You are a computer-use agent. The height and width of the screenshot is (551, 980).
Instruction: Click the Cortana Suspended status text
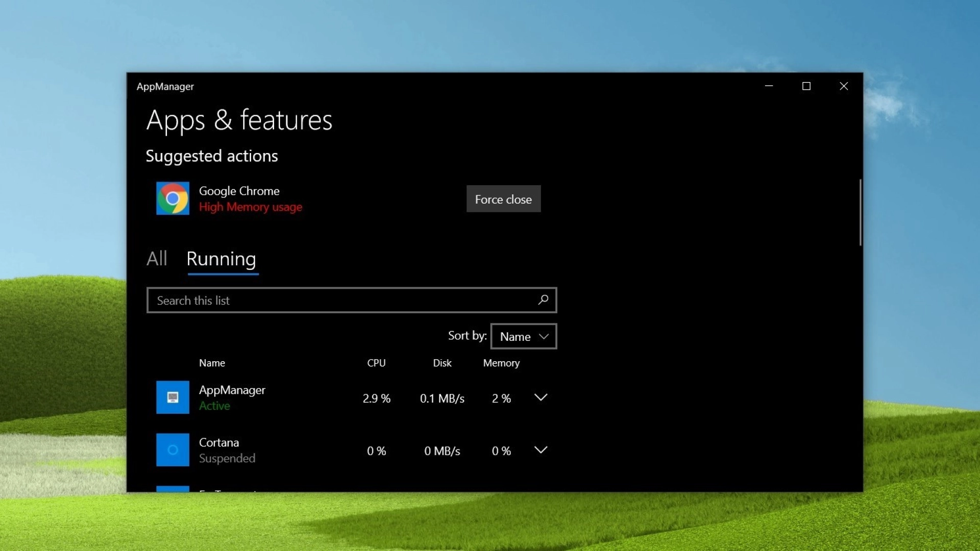[x=227, y=458]
